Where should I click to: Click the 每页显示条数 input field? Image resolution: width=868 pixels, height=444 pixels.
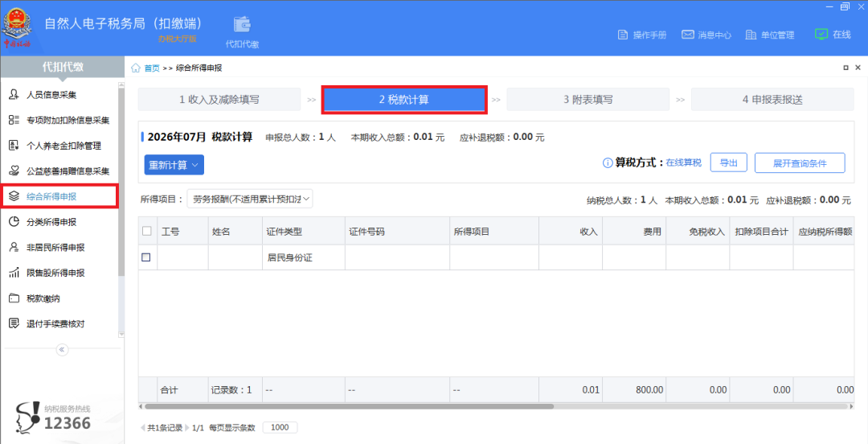point(280,427)
